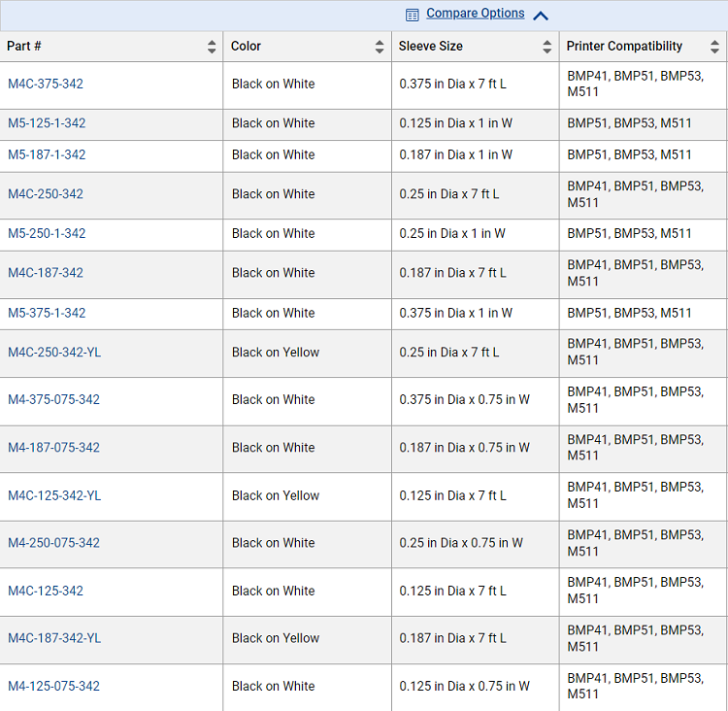Click Black on White in M4C-375-342 row

tap(274, 84)
